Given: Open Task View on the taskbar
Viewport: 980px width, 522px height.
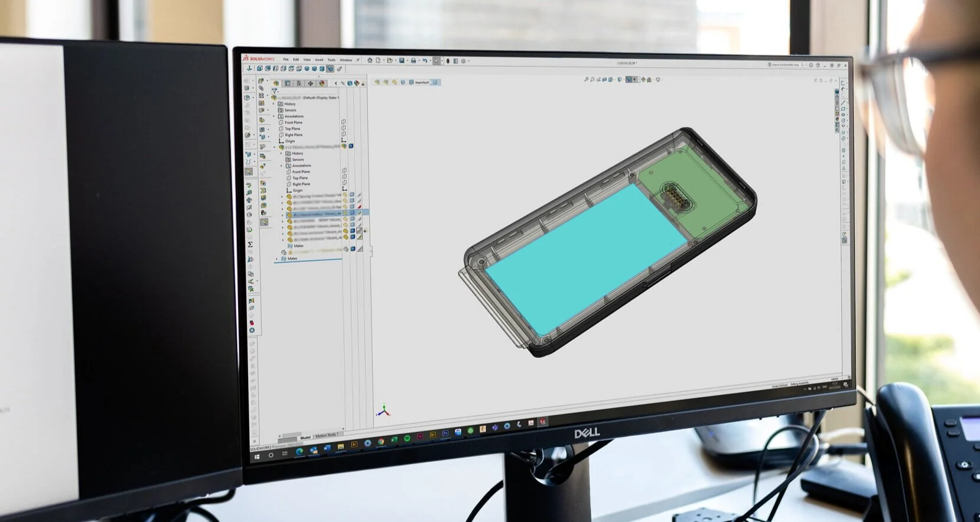Looking at the screenshot, I should [285, 453].
